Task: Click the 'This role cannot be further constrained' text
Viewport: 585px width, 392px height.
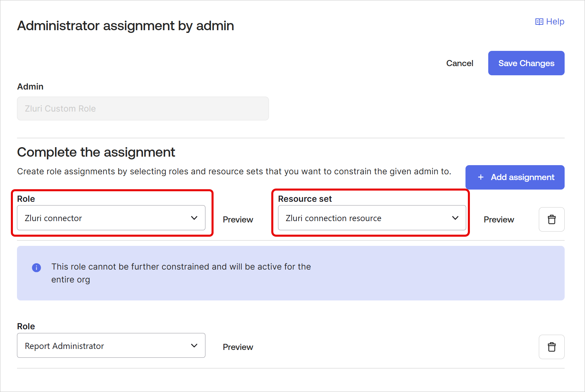Action: (181, 273)
